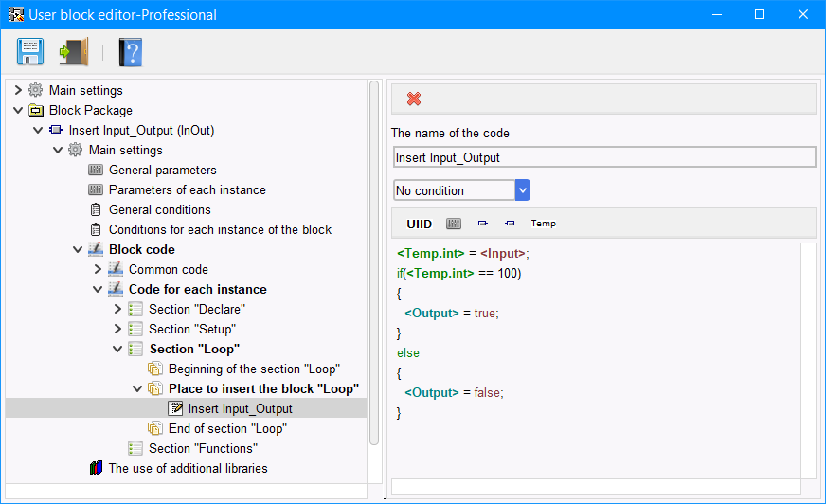Expand the top Main settings node
Image resolution: width=826 pixels, height=504 pixels.
[18, 90]
